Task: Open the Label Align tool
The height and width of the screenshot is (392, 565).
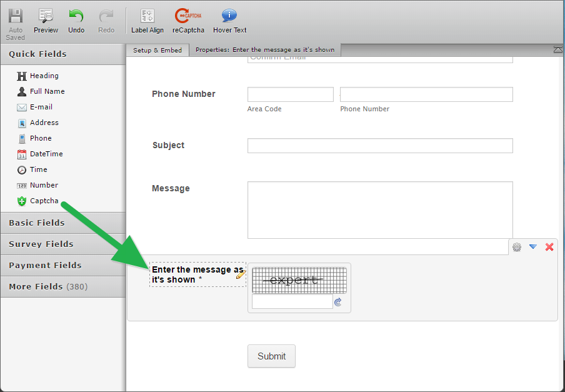Action: pyautogui.click(x=147, y=21)
